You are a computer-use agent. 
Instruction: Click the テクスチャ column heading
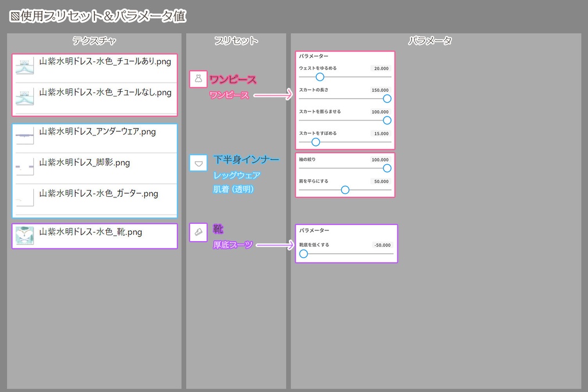94,41
